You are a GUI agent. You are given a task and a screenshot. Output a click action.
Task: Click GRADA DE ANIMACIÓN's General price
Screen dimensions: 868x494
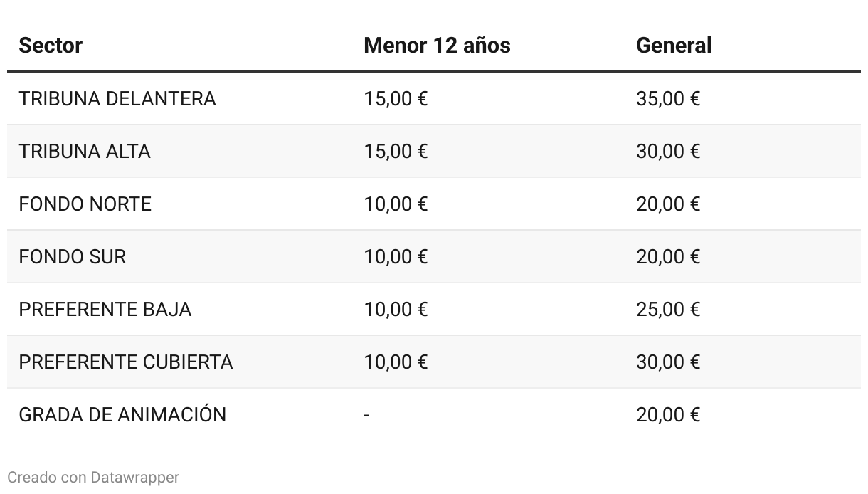click(667, 414)
